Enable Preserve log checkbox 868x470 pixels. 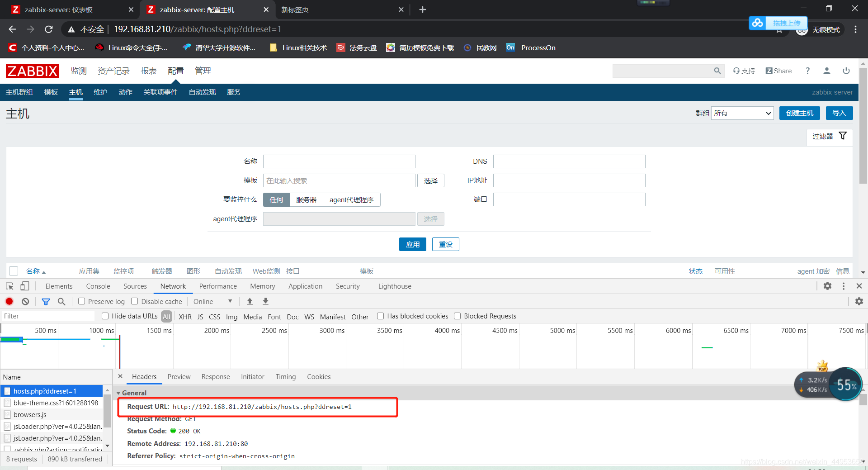[82, 301]
